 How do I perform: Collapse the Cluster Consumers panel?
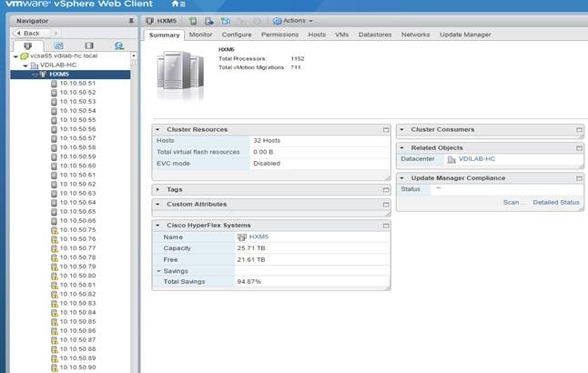402,130
